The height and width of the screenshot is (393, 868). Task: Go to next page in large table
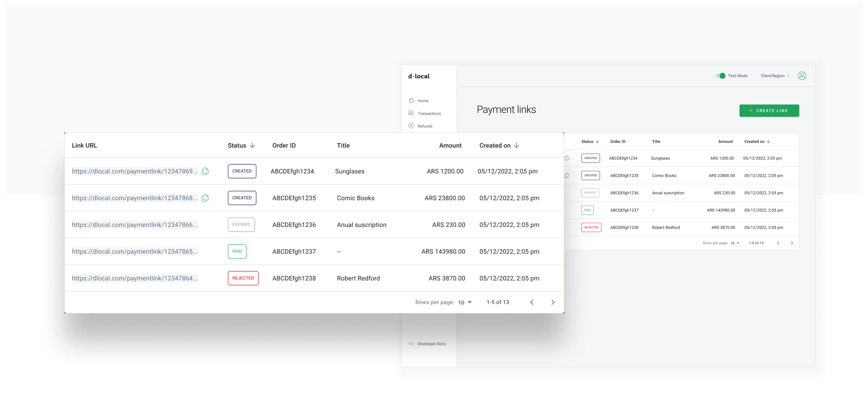[553, 302]
